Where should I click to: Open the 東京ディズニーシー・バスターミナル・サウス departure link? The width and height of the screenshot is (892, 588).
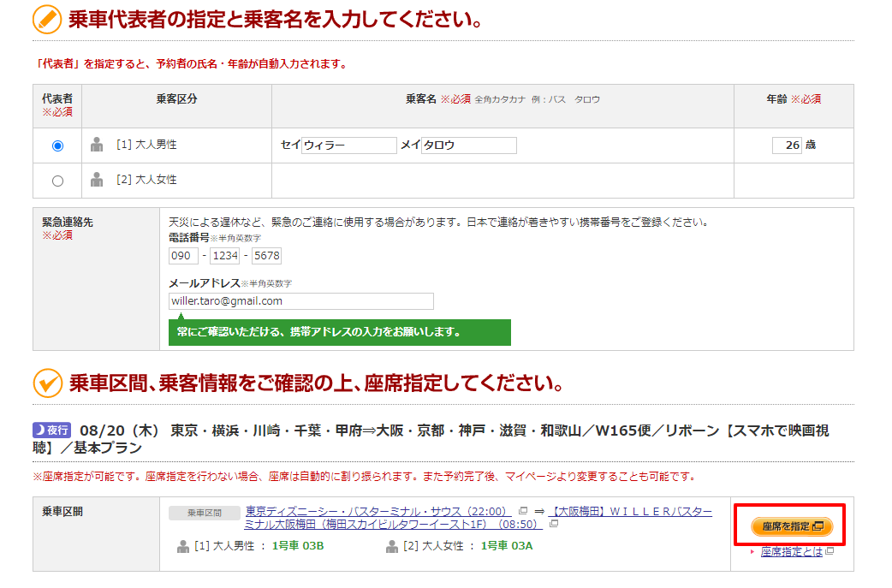378,511
